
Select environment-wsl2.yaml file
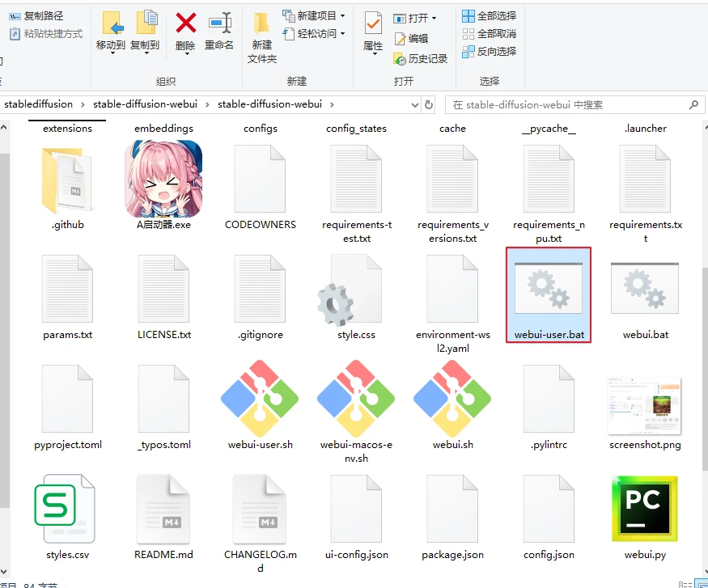point(453,303)
